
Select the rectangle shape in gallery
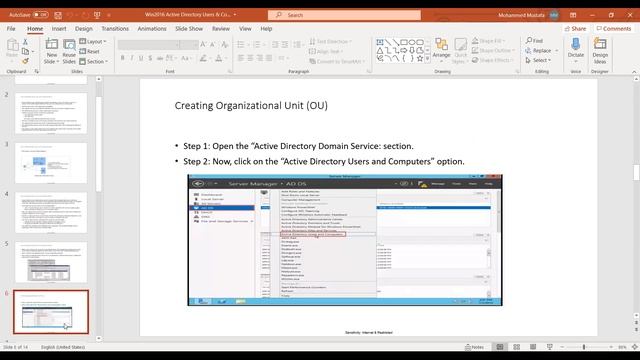[x=404, y=42]
